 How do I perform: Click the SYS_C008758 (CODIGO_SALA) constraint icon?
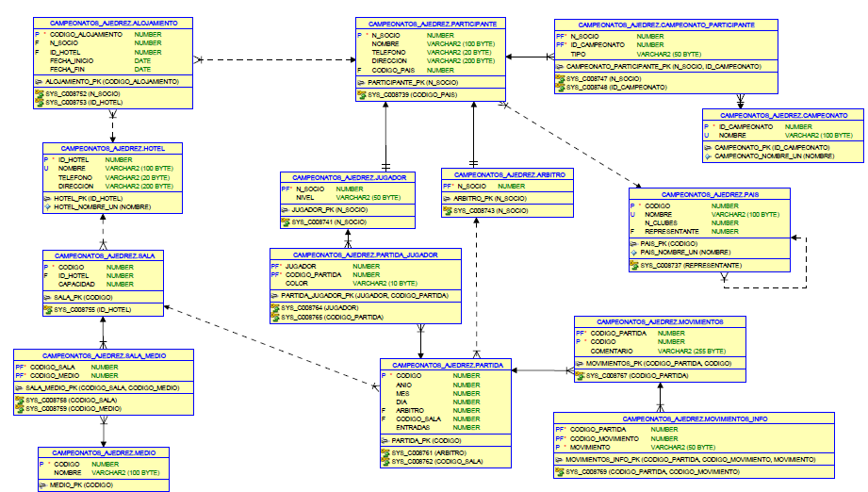[20, 400]
